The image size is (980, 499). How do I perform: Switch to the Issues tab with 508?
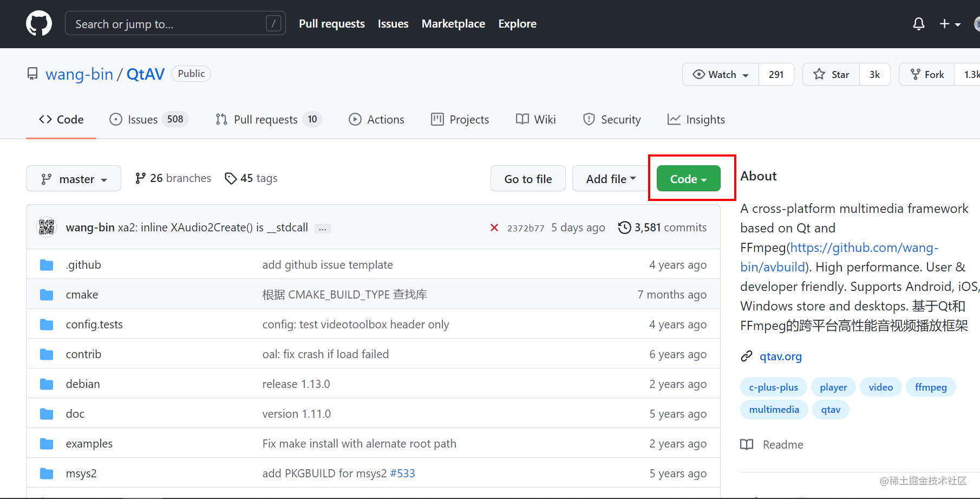click(149, 120)
